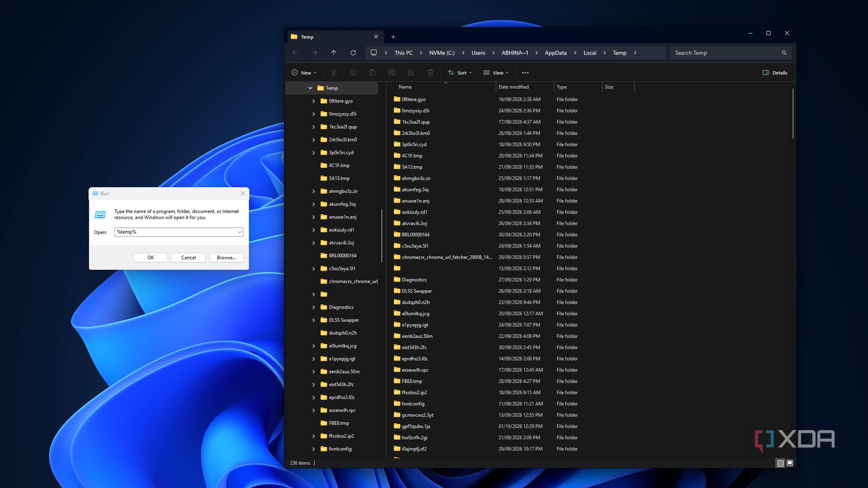Click the Copy toolbar icon
868x488 pixels.
pyautogui.click(x=353, y=73)
